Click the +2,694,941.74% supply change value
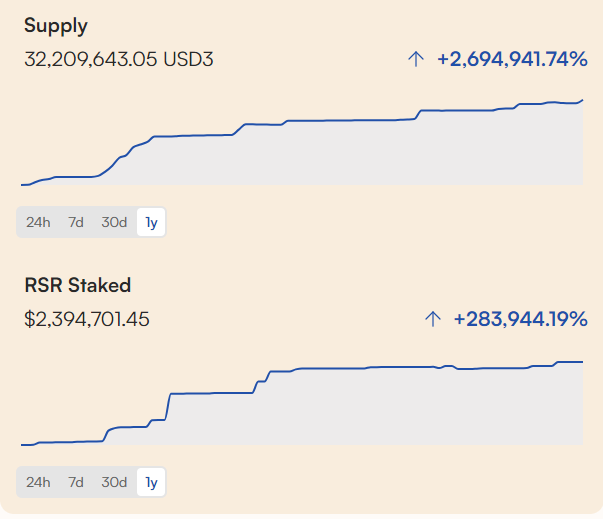The width and height of the screenshot is (603, 519). click(512, 59)
